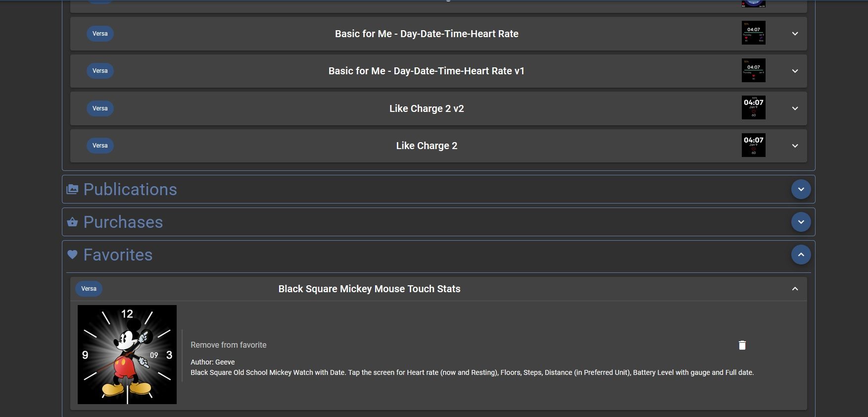Click the Versa tag on Like Charge 2
Viewport: 868px width, 417px height.
(x=100, y=146)
